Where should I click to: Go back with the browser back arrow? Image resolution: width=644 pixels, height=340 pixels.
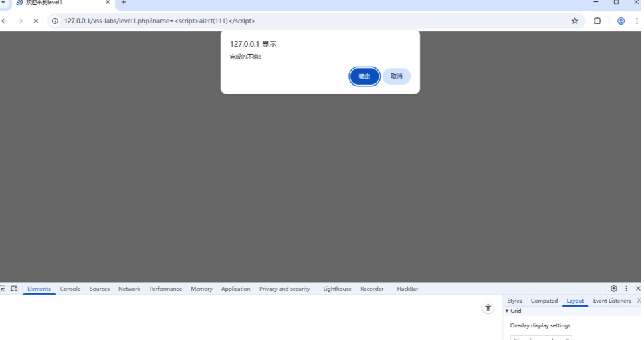(x=5, y=21)
